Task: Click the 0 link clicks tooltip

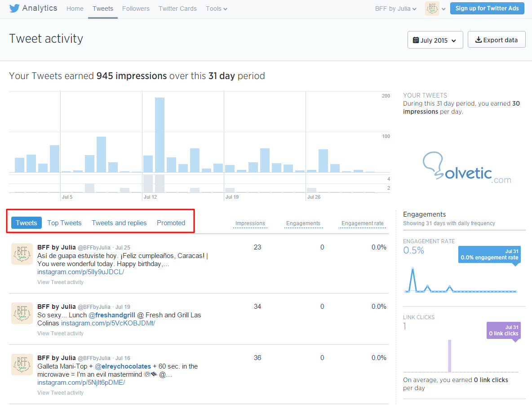Action: pyautogui.click(x=504, y=330)
